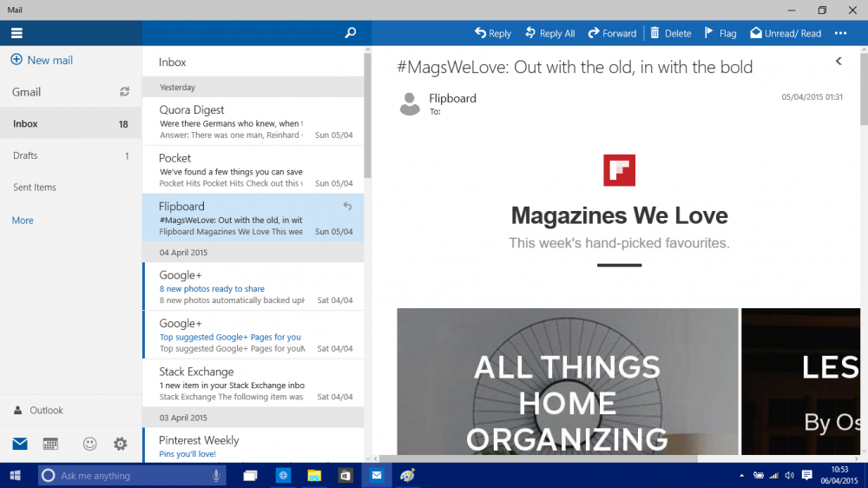
Task: Delete the open message
Action: 670,33
